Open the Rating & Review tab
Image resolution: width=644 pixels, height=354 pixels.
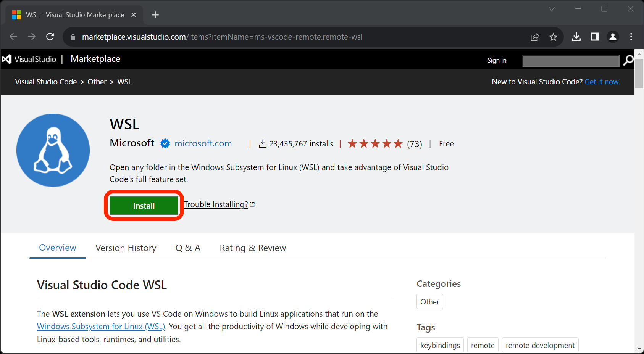tap(252, 248)
